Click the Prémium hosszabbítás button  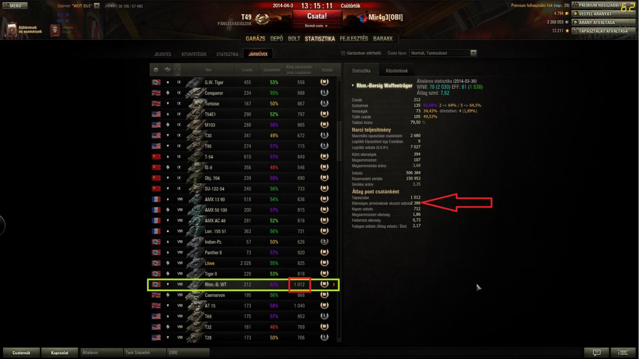click(x=603, y=5)
